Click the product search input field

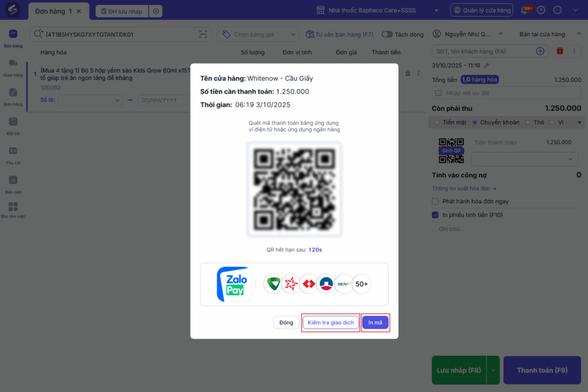[x=121, y=34]
